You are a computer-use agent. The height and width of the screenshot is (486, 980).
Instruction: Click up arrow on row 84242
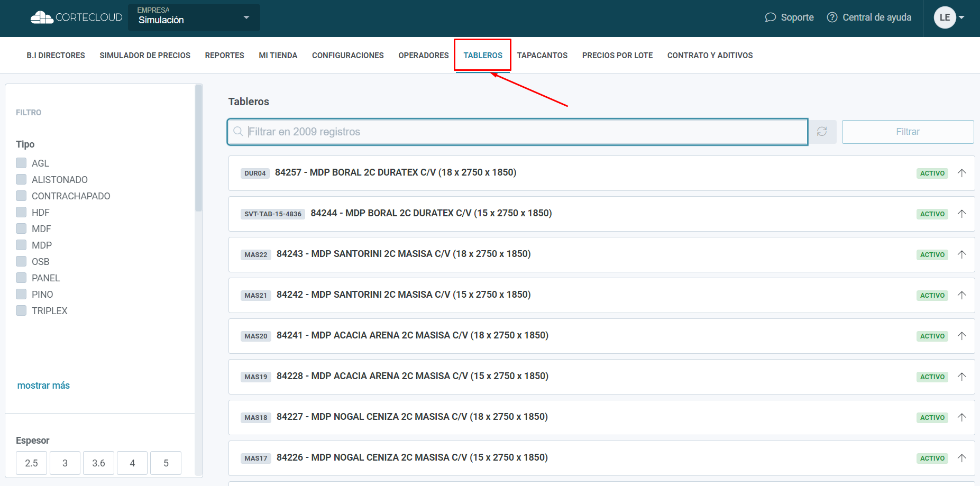pyautogui.click(x=962, y=295)
